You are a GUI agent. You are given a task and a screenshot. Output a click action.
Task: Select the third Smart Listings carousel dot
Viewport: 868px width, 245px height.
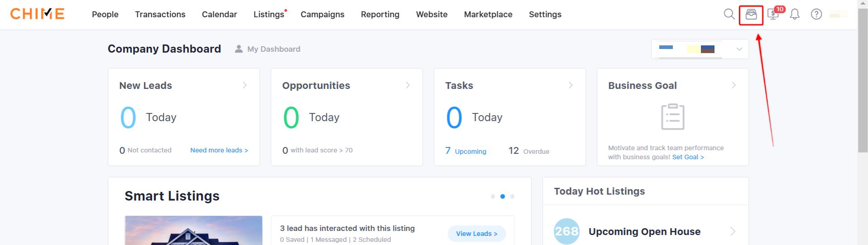[x=512, y=196]
